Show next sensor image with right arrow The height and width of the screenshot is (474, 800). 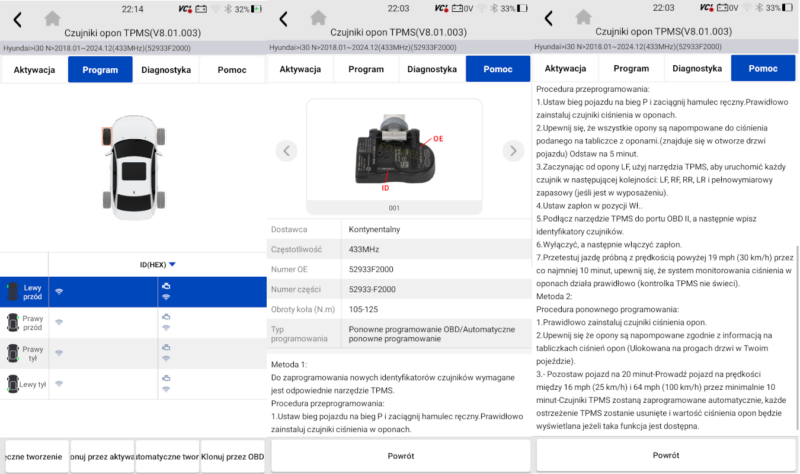(513, 151)
